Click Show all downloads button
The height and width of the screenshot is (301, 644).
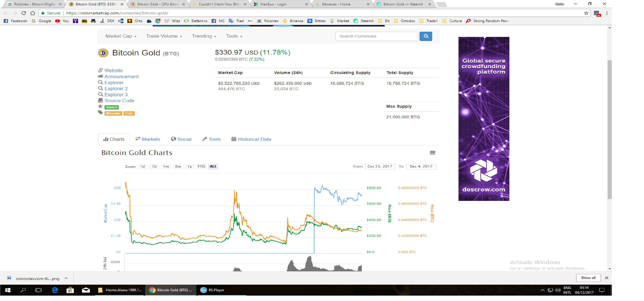[x=588, y=278]
